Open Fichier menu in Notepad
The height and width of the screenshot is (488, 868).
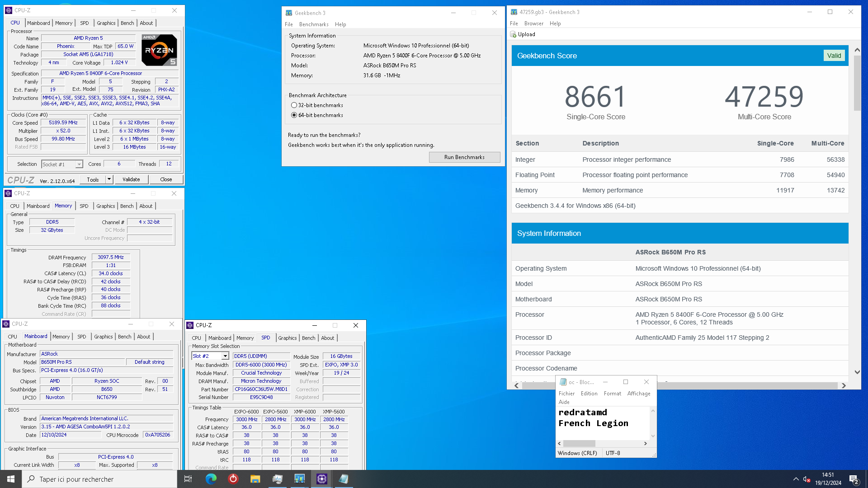pyautogui.click(x=566, y=394)
